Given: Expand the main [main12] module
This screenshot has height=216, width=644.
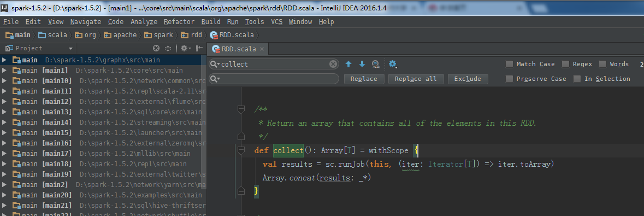Looking at the screenshot, I should pyautogui.click(x=4, y=102).
